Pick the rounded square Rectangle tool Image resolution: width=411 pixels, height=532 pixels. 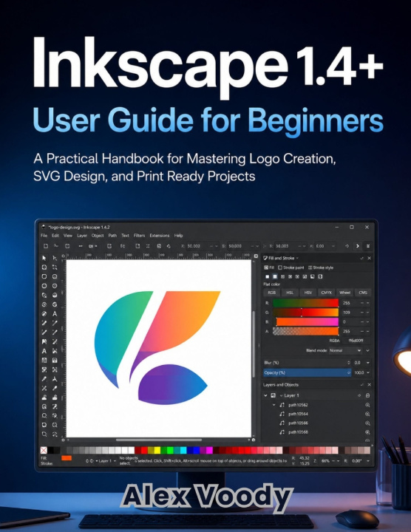click(44, 276)
